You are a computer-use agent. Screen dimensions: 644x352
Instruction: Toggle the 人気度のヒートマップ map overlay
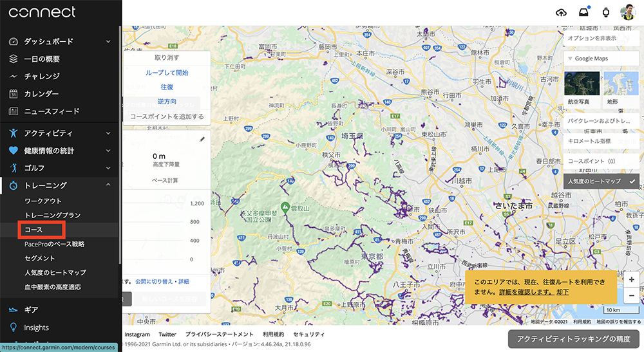coord(601,181)
